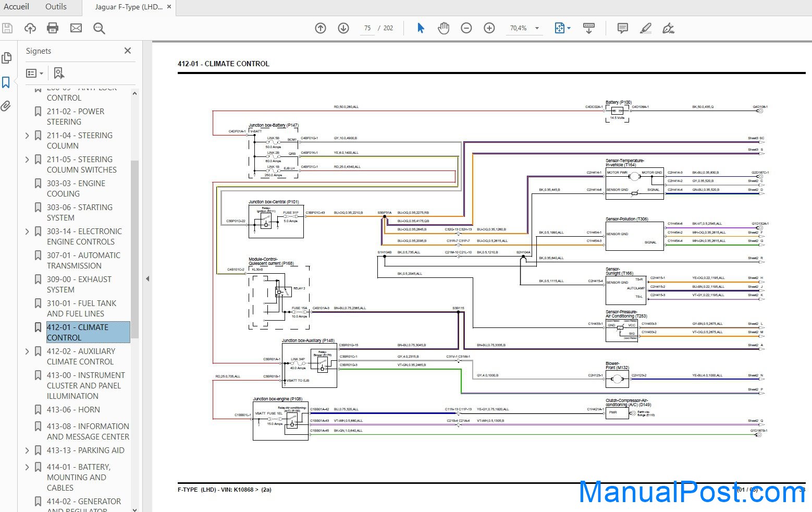Go to previous page arrow

[x=321, y=28]
